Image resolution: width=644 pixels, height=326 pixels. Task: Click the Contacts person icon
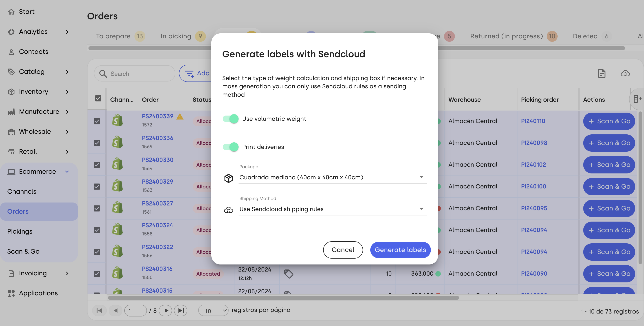[11, 52]
